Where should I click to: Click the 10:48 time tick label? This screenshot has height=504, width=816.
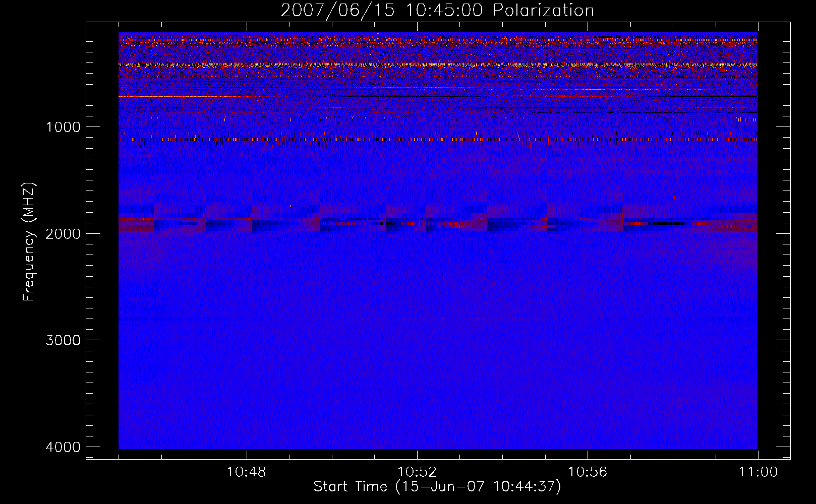pos(246,472)
